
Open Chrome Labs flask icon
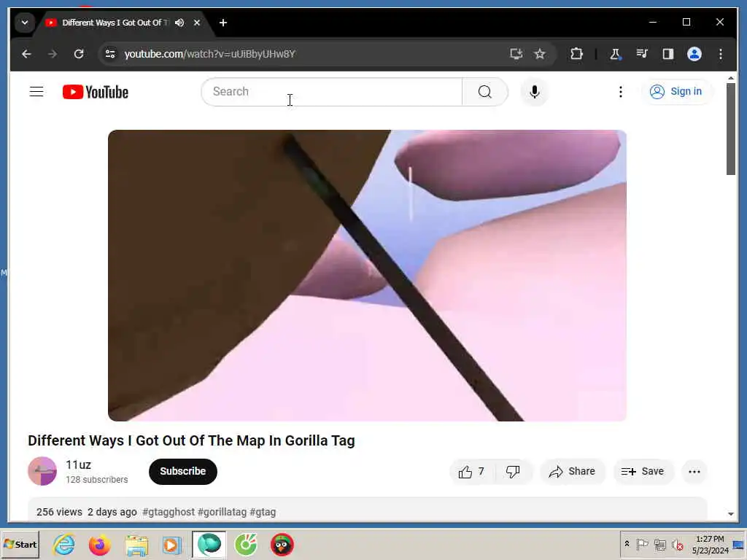[x=615, y=54]
